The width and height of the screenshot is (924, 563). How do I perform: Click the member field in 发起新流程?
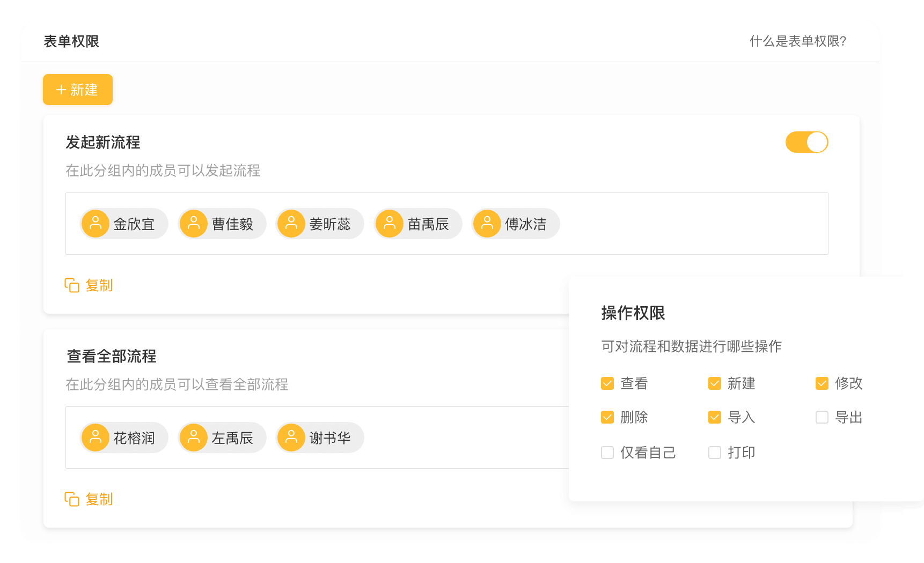(x=446, y=224)
